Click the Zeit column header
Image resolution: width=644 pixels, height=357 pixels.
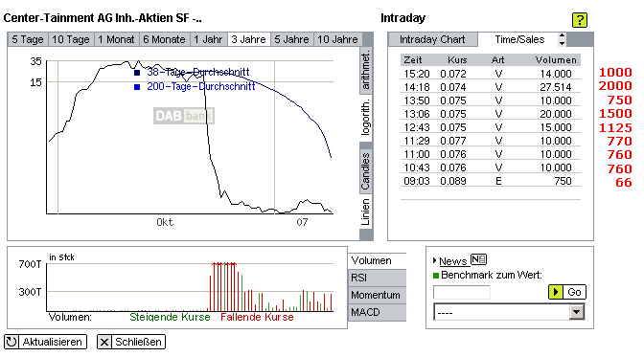click(413, 60)
